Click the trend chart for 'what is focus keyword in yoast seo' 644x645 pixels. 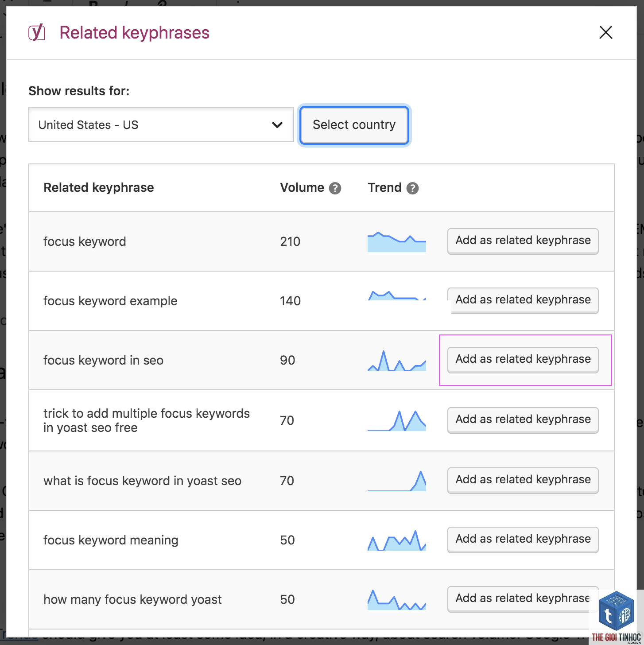pos(397,481)
